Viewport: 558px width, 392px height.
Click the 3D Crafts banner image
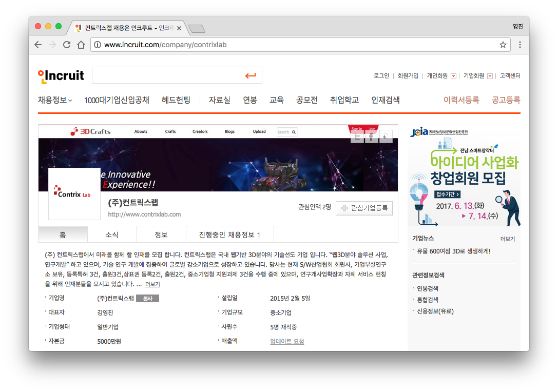[218, 159]
